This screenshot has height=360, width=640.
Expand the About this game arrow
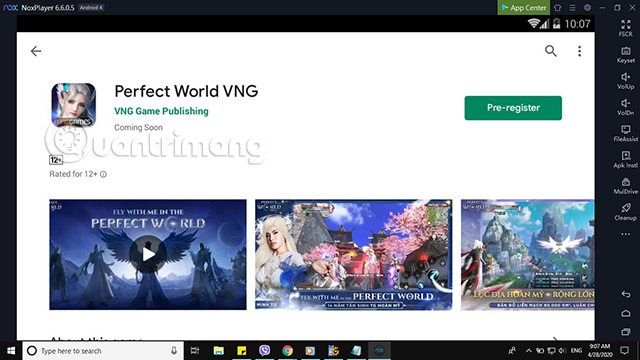tap(555, 339)
